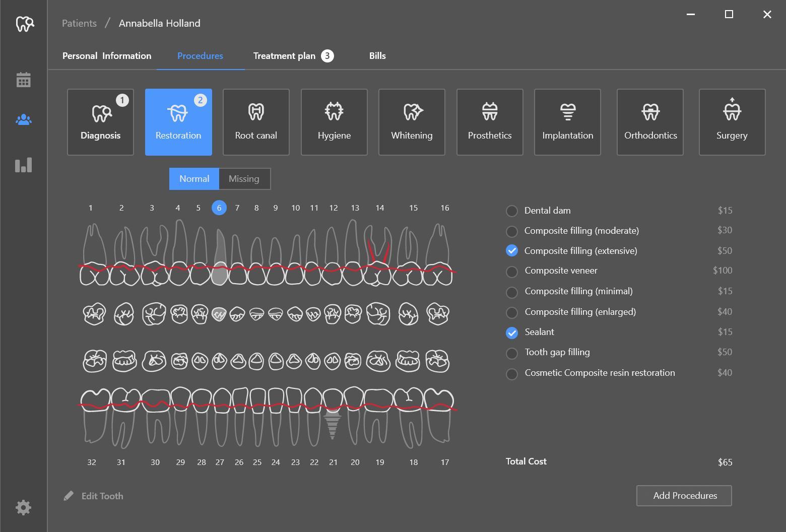Select tooth number 27 label
The image size is (786, 532).
click(220, 462)
